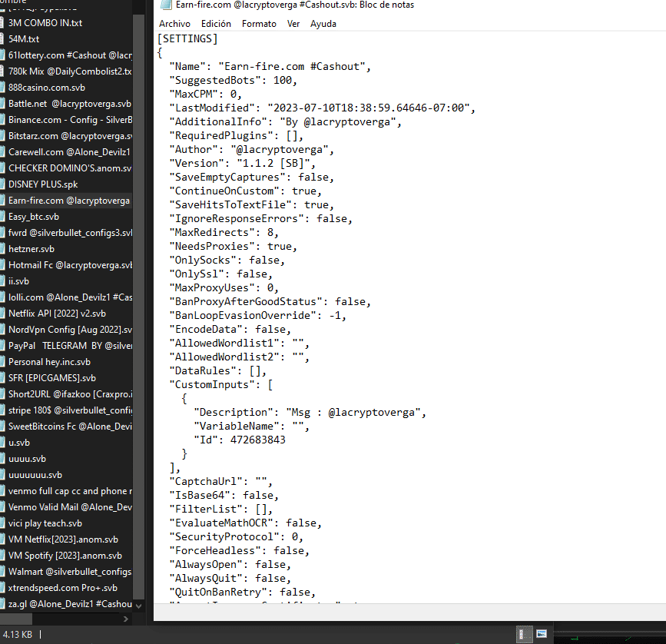Select CHECKER DOMINO'S.anom file
666x644 pixels.
66,168
